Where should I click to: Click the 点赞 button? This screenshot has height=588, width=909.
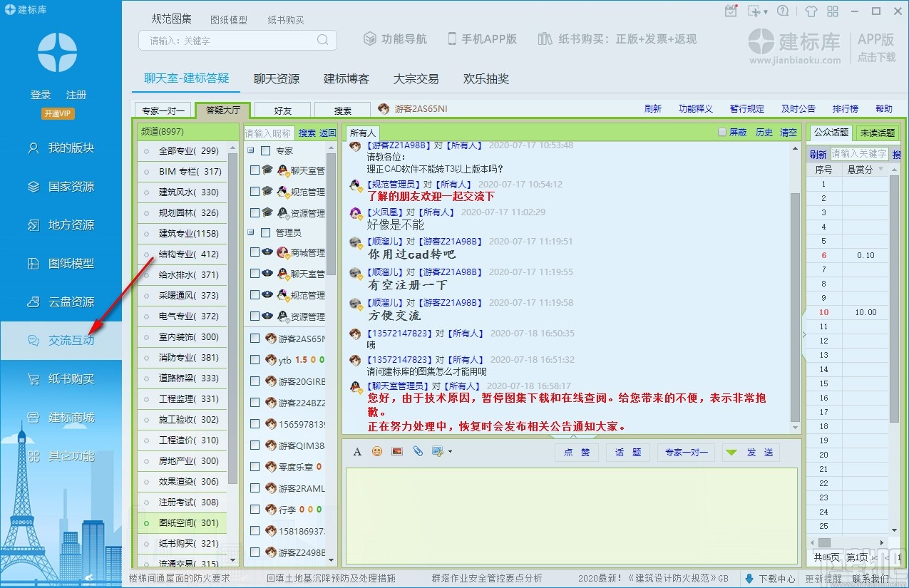tap(577, 453)
